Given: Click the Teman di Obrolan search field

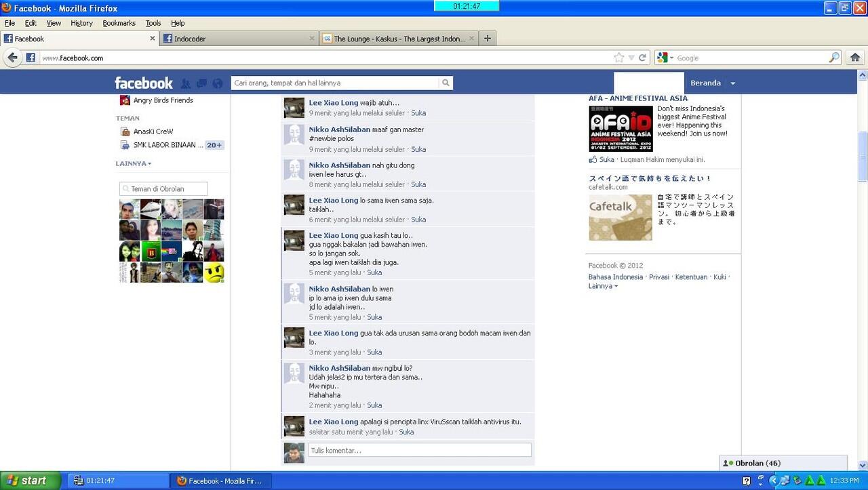Looking at the screenshot, I should [x=163, y=189].
